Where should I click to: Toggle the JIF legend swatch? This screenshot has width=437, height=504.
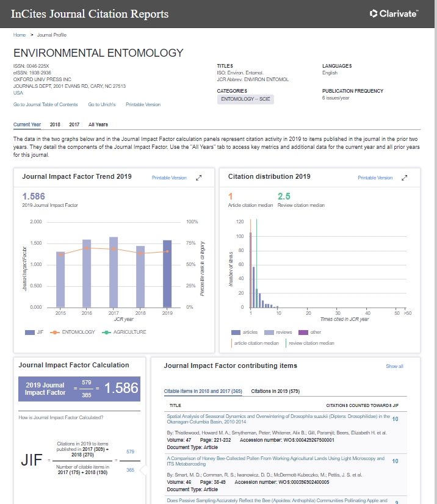pyautogui.click(x=29, y=333)
